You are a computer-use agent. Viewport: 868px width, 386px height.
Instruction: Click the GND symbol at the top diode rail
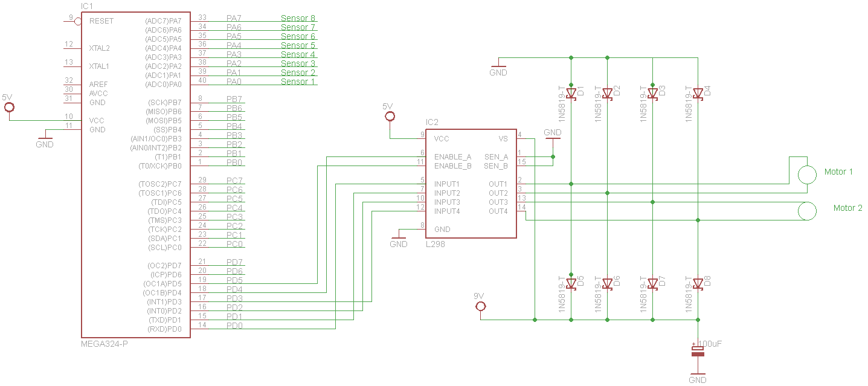click(498, 68)
